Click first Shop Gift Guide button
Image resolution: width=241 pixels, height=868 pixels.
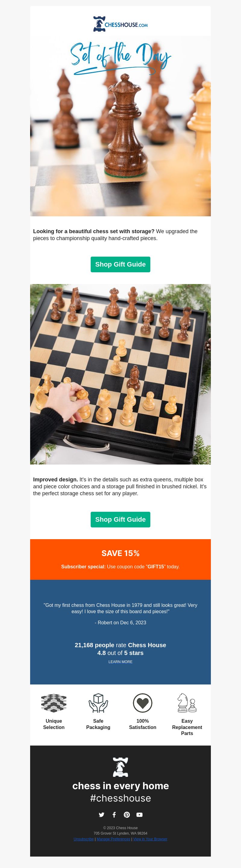tap(120, 264)
